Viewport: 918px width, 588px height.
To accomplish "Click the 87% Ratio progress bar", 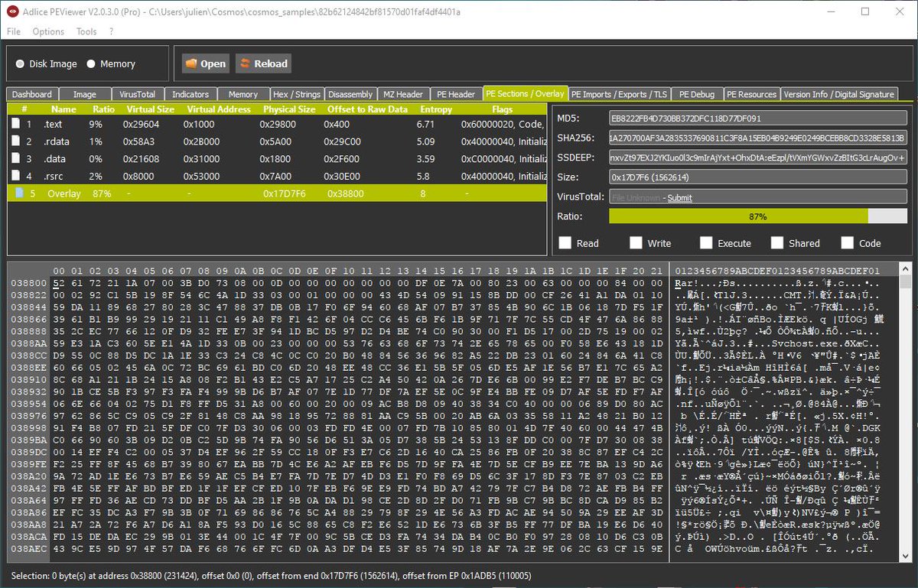I will (758, 216).
